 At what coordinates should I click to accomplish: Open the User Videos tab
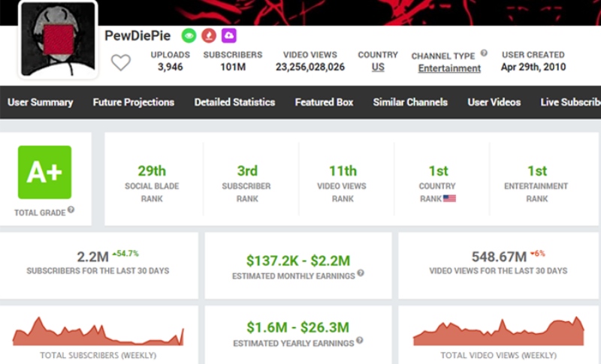point(494,102)
